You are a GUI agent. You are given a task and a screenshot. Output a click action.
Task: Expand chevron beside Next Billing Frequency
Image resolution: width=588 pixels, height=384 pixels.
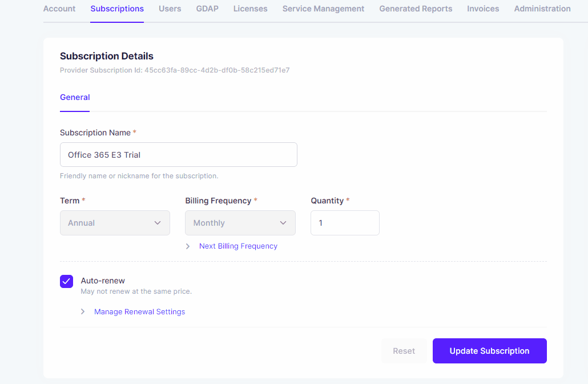(x=188, y=246)
